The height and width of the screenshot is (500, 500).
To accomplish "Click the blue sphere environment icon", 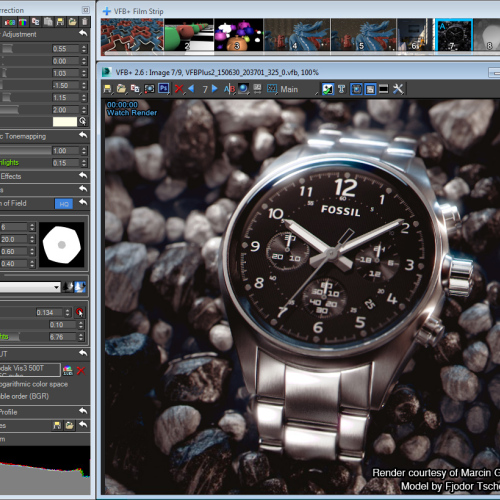I will [x=244, y=89].
